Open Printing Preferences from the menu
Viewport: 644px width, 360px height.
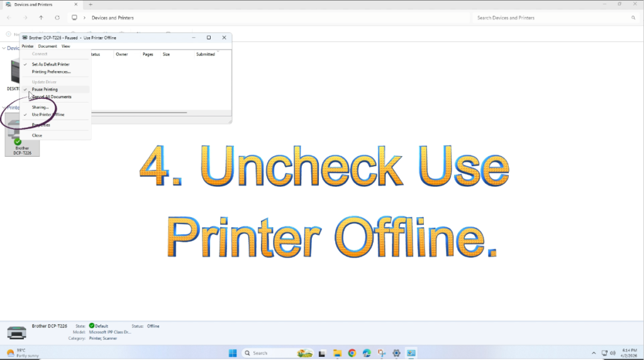point(52,72)
